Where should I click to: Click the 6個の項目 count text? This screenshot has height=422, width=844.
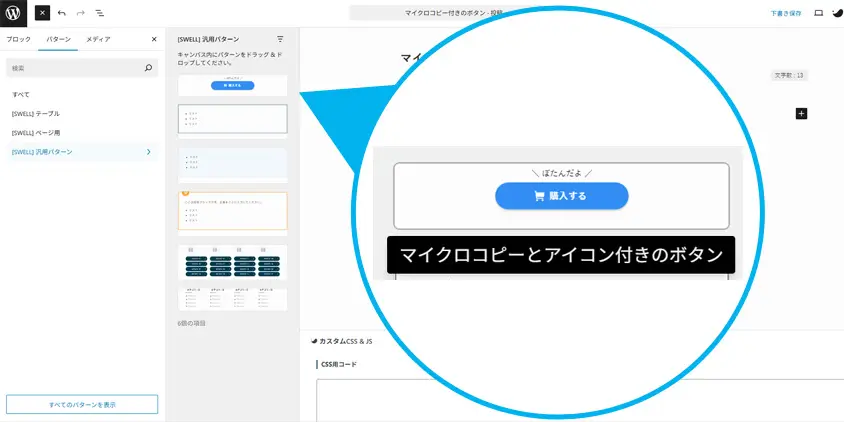tap(192, 323)
